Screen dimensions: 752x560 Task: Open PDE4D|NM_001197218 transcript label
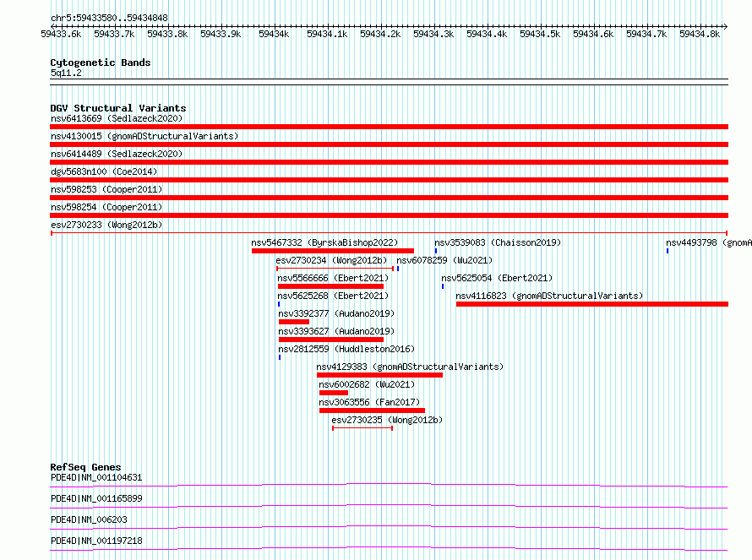coord(96,541)
